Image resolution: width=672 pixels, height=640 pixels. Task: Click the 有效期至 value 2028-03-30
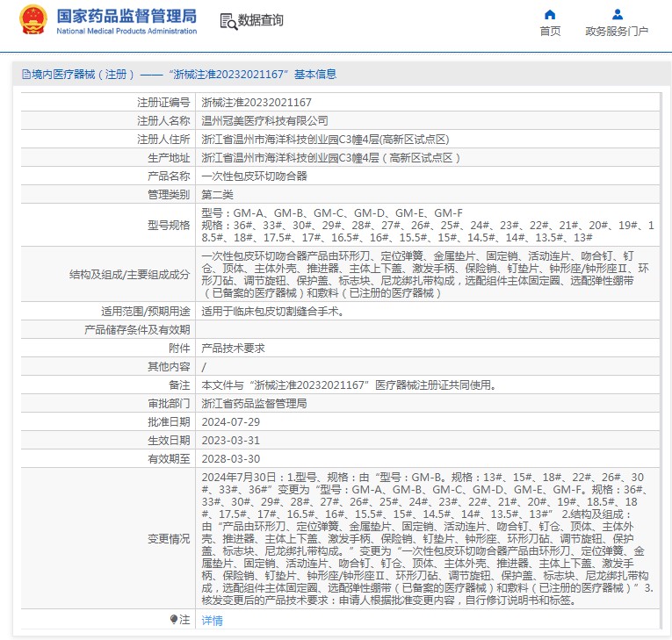pos(230,459)
